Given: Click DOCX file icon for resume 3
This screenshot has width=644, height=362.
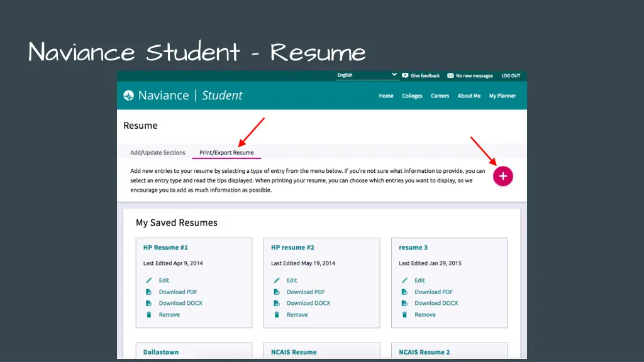Looking at the screenshot, I should tap(404, 303).
